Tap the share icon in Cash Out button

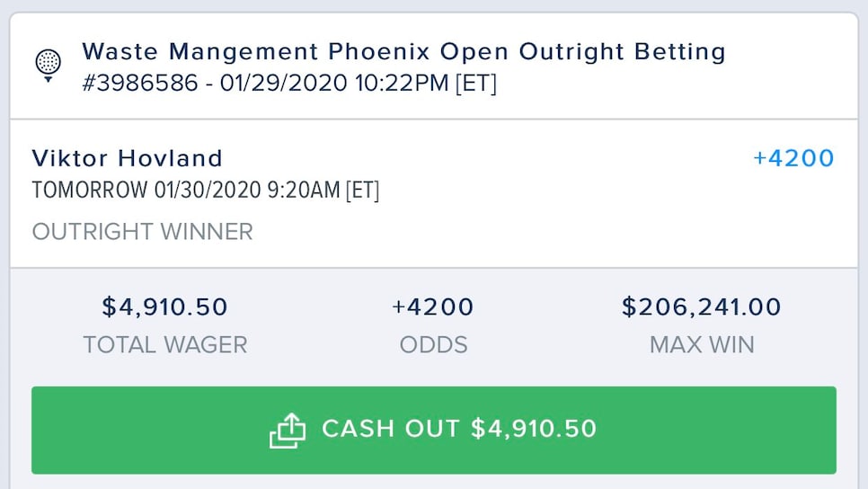point(288,431)
